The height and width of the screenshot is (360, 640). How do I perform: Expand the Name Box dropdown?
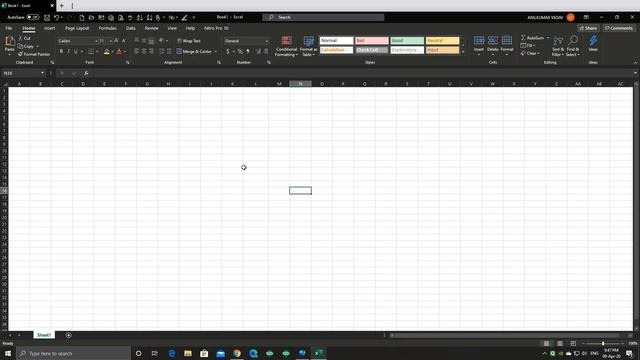click(42, 73)
